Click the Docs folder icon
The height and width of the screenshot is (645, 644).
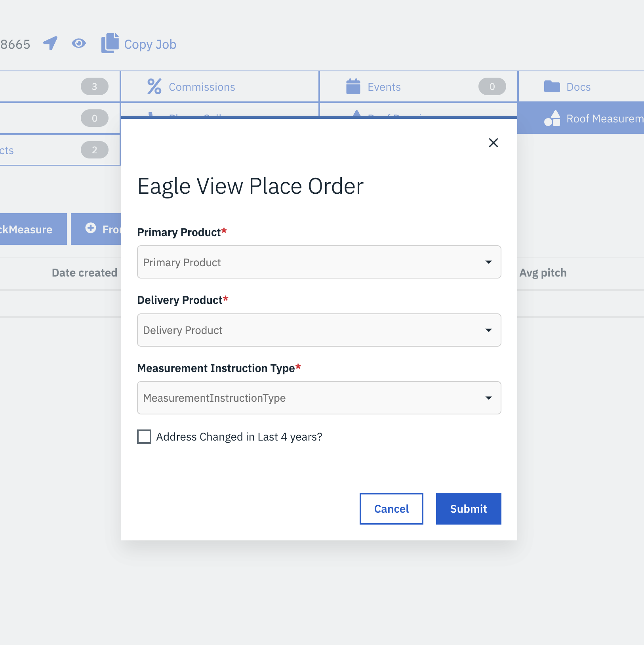pos(552,86)
